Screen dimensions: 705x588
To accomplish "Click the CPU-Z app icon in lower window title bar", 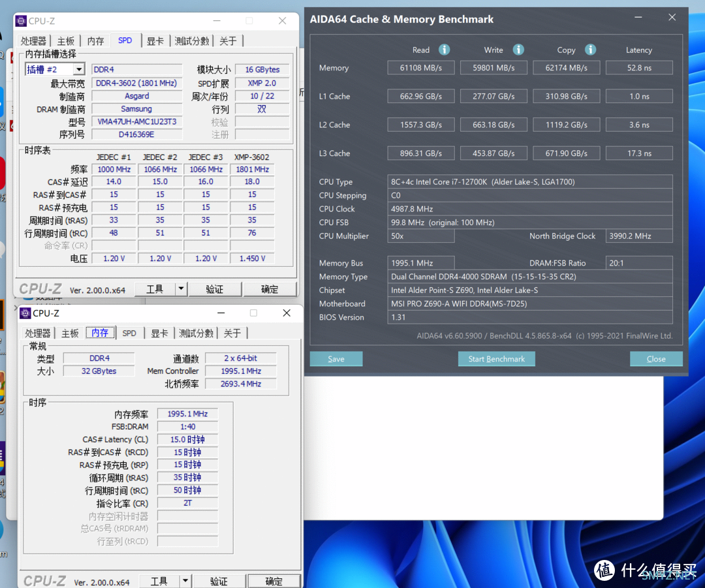I will pyautogui.click(x=25, y=313).
